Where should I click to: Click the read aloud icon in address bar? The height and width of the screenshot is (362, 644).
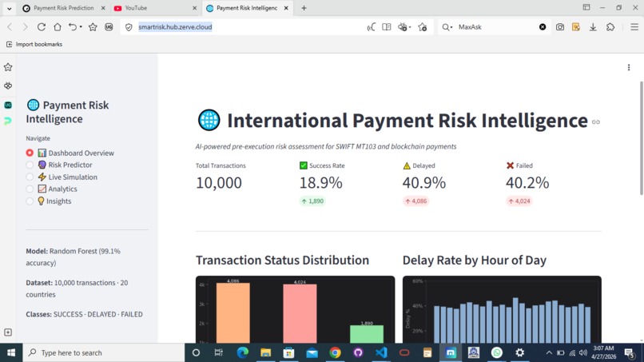tap(371, 27)
